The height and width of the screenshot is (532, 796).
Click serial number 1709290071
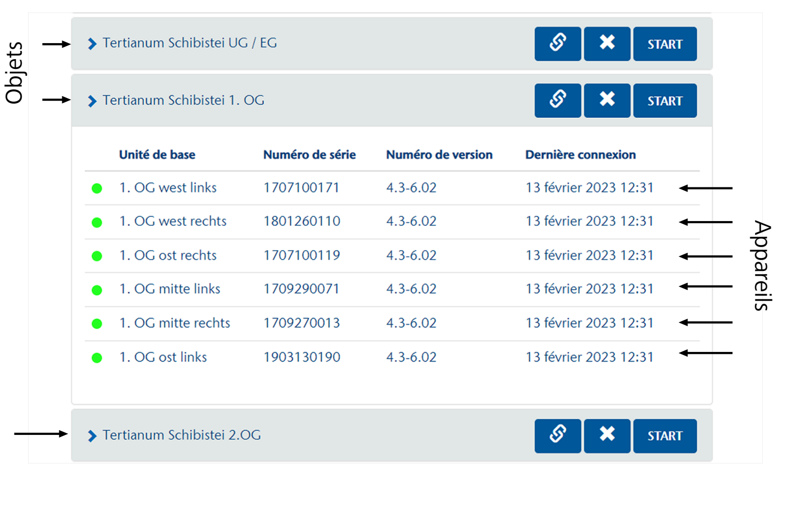tap(301, 289)
